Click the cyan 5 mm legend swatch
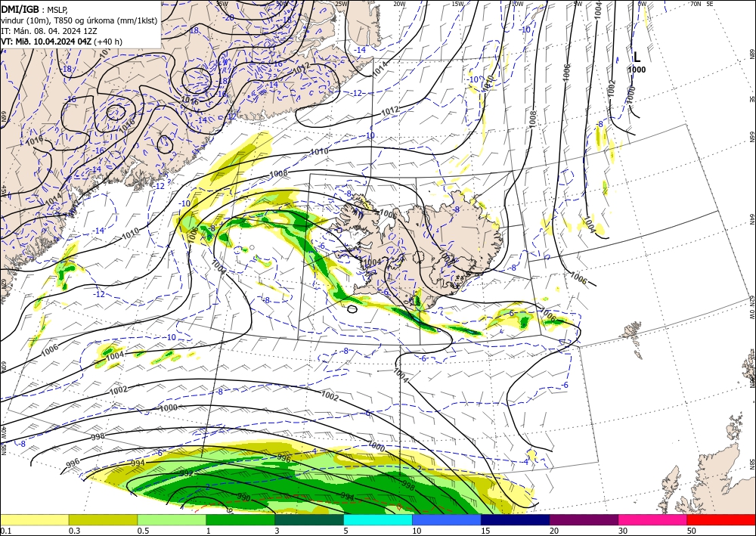 coord(378,519)
